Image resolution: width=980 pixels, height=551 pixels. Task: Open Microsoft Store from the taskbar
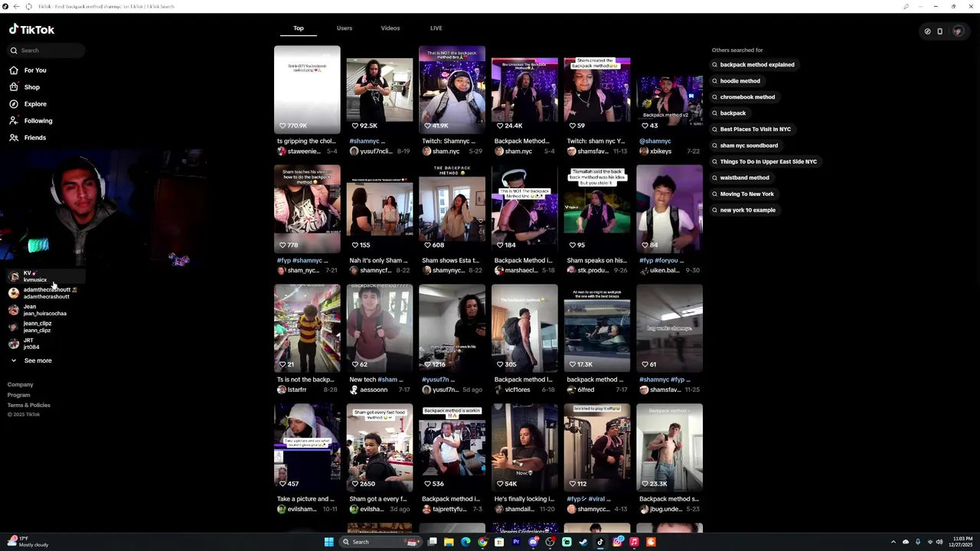point(499,542)
